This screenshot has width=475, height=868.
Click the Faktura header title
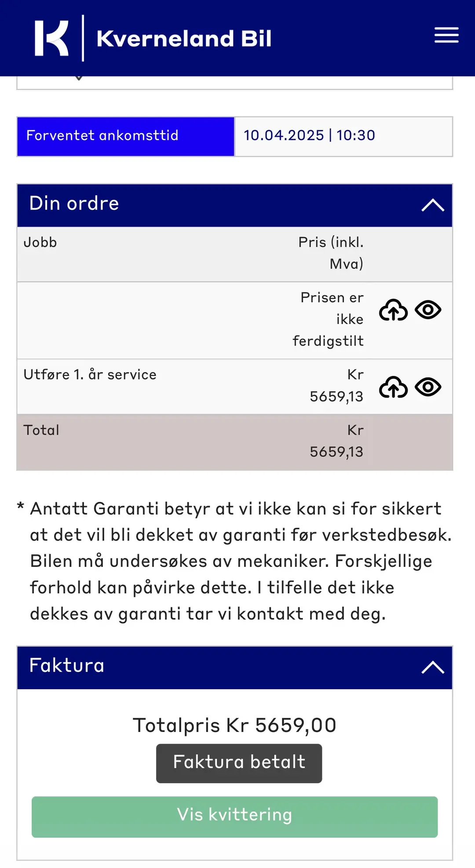pos(67,666)
